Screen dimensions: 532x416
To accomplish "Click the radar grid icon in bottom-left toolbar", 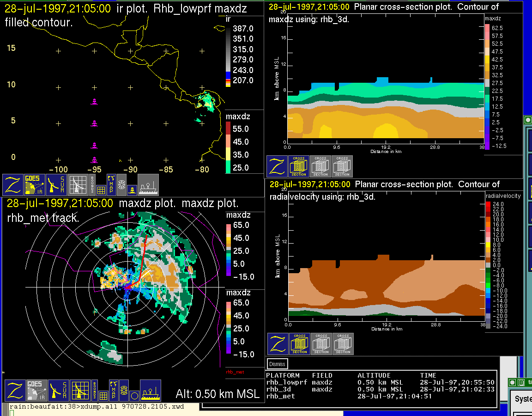I will pyautogui.click(x=79, y=391).
